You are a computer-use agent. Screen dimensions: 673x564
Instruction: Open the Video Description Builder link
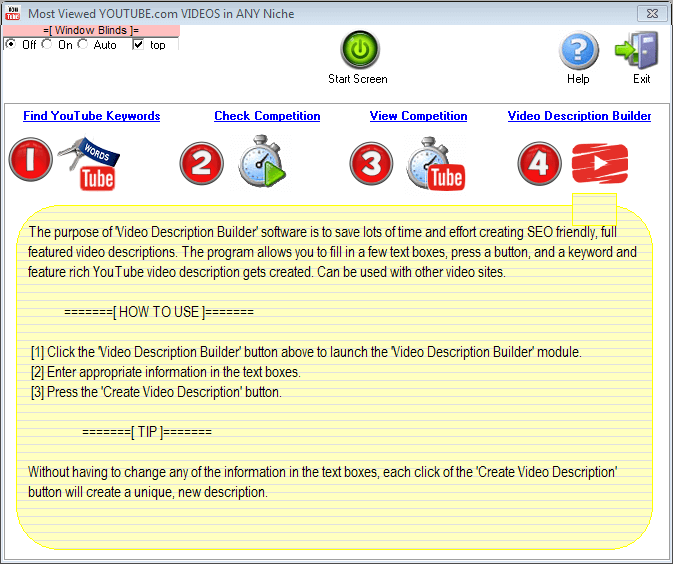tap(579, 116)
